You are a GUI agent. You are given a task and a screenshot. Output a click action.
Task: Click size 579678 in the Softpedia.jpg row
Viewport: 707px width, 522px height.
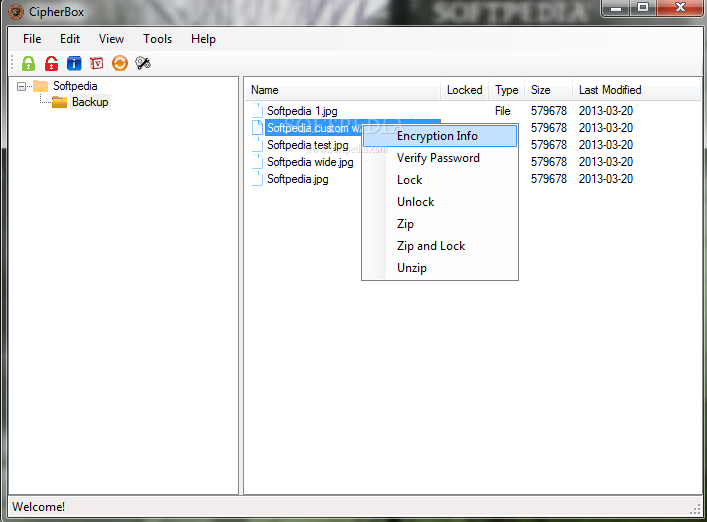[549, 179]
